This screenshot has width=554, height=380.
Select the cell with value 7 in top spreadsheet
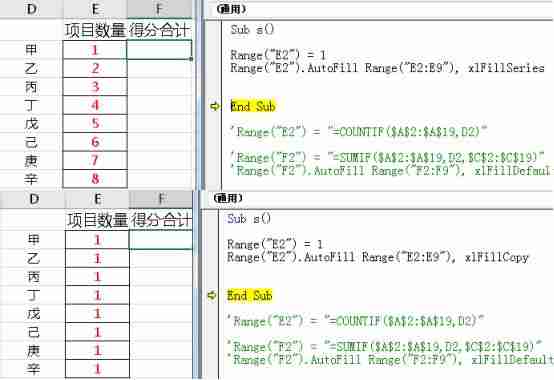(x=95, y=160)
